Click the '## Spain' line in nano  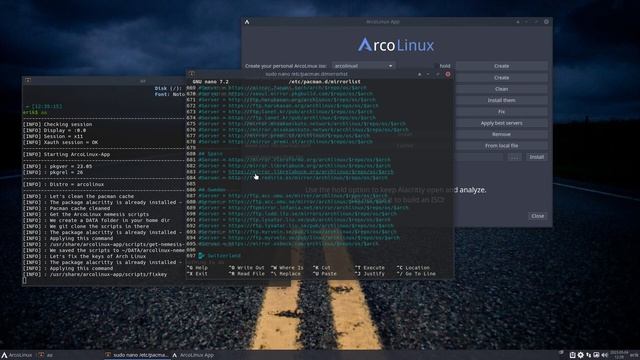tap(211, 154)
